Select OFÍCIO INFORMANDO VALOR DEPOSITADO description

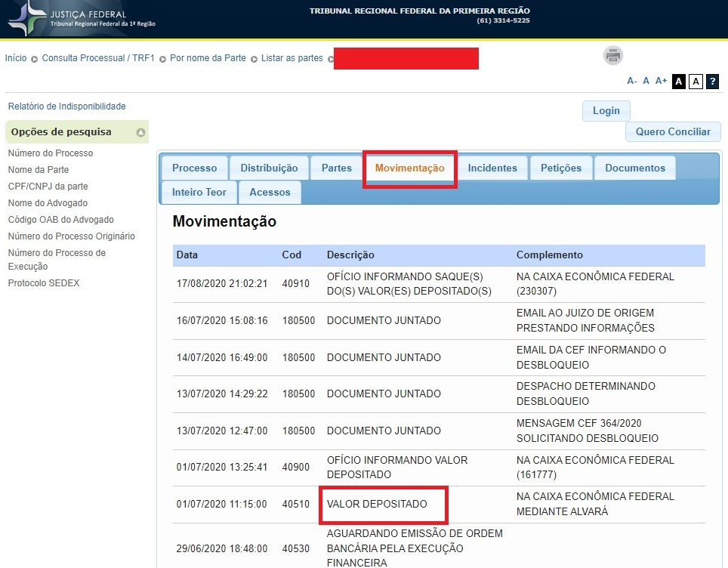[397, 468]
